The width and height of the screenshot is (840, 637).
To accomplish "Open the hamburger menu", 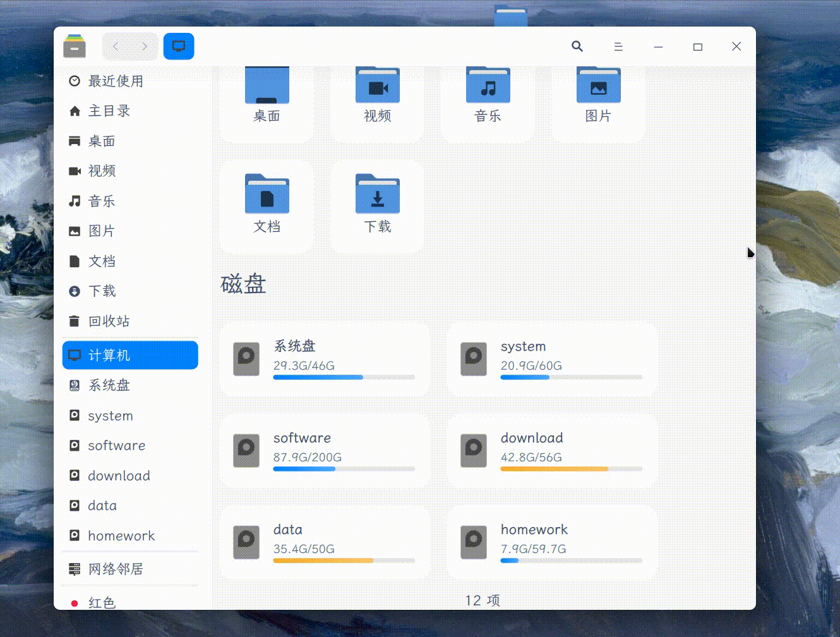I will [x=618, y=46].
